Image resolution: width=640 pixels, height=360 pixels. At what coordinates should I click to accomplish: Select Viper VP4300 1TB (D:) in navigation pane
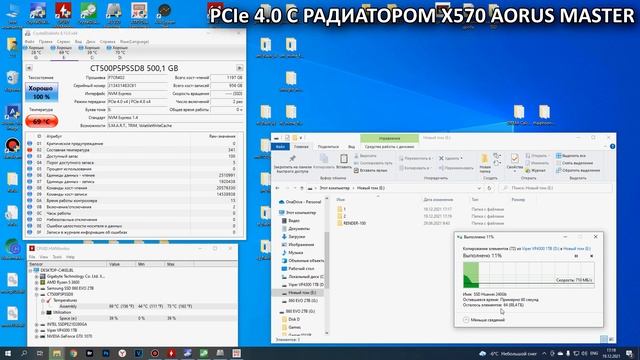point(302,284)
